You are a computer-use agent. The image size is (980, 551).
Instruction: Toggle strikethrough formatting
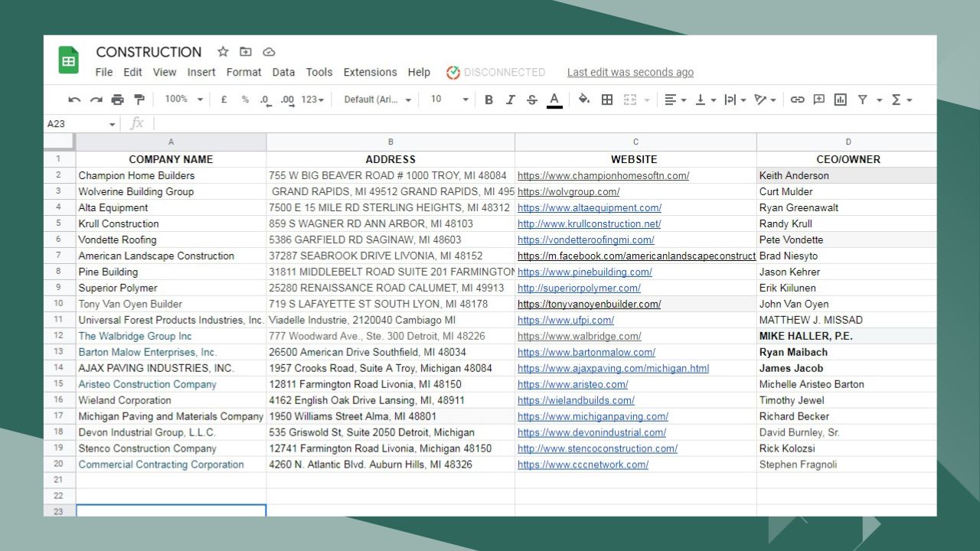point(531,99)
